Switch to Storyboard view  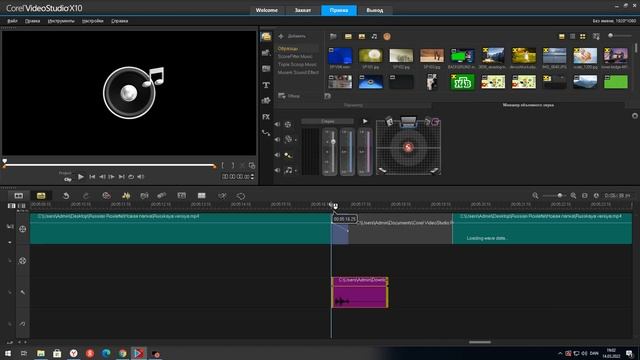pyautogui.click(x=19, y=196)
